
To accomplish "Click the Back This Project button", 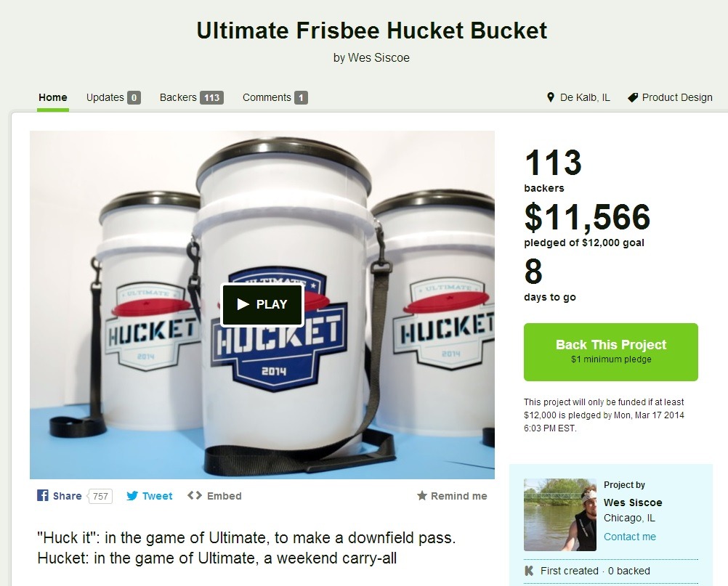I will point(610,352).
